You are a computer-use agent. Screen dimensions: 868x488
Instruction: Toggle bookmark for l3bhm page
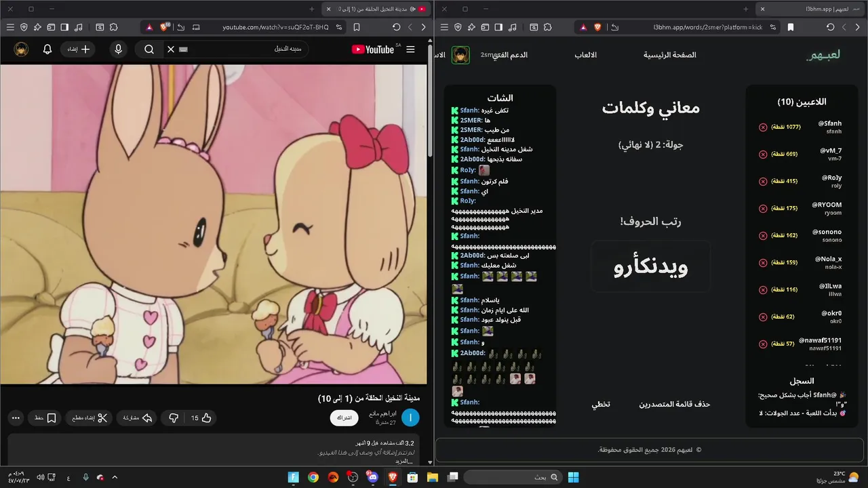point(791,27)
